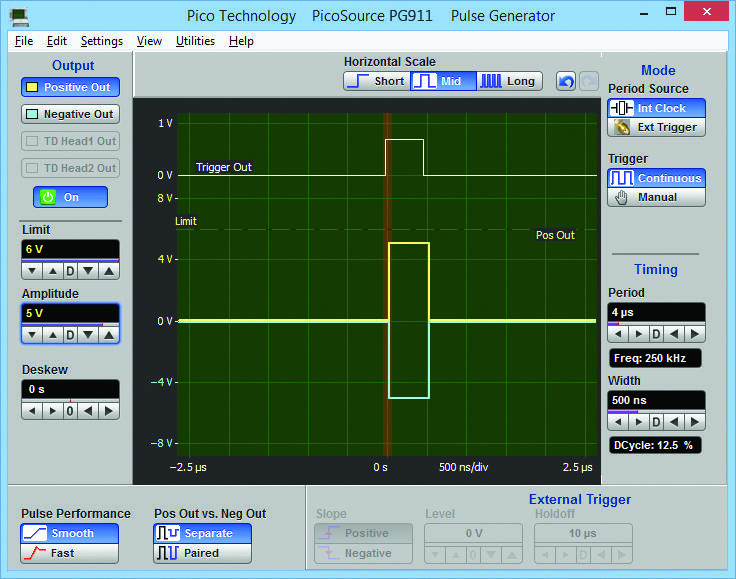Select Manual trigger mode
Image resolution: width=736 pixels, height=579 pixels.
pos(657,197)
